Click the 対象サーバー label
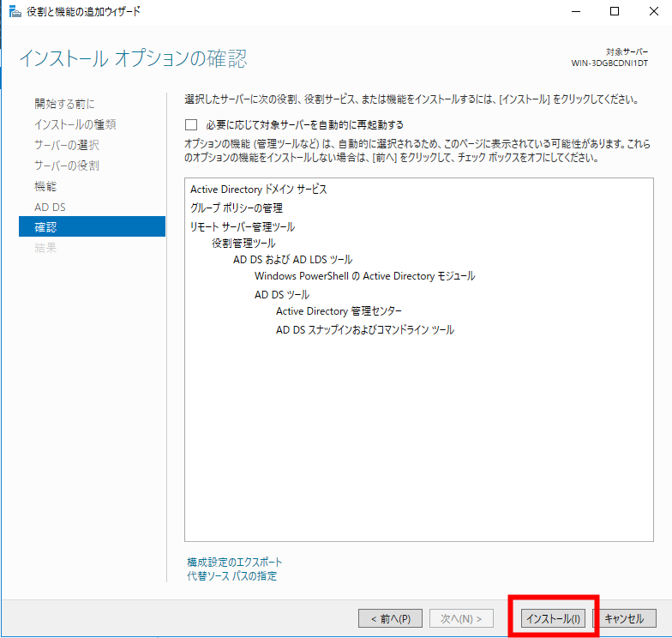This screenshot has width=672, height=638. (x=627, y=51)
